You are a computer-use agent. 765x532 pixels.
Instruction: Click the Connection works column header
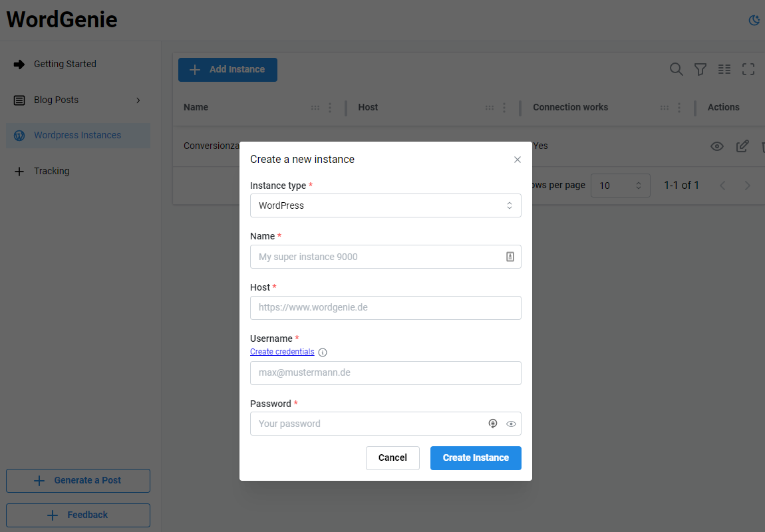570,108
